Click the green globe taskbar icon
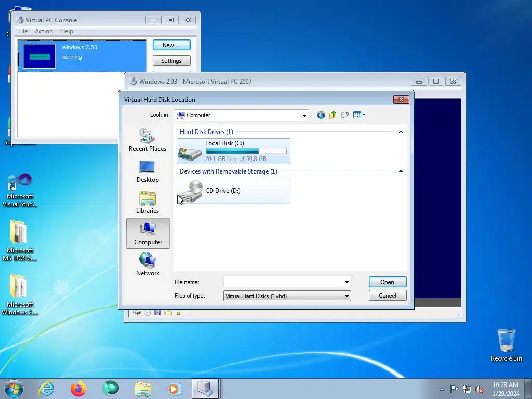Image resolution: width=532 pixels, height=399 pixels. point(111,389)
